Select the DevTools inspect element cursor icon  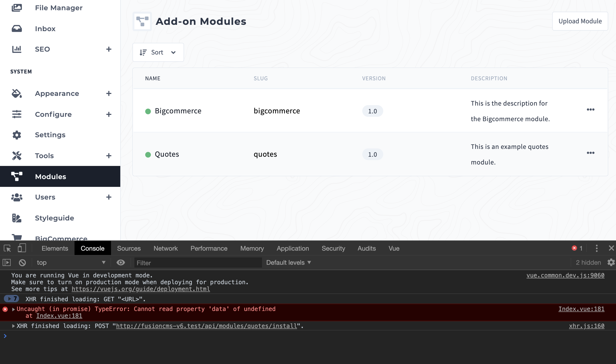[x=7, y=248]
